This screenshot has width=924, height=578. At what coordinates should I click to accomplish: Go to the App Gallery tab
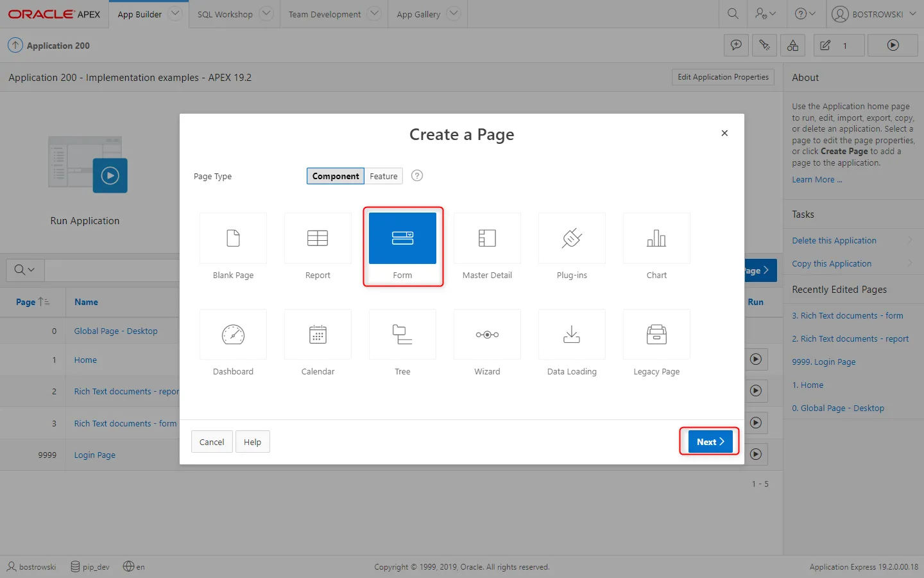(x=418, y=14)
